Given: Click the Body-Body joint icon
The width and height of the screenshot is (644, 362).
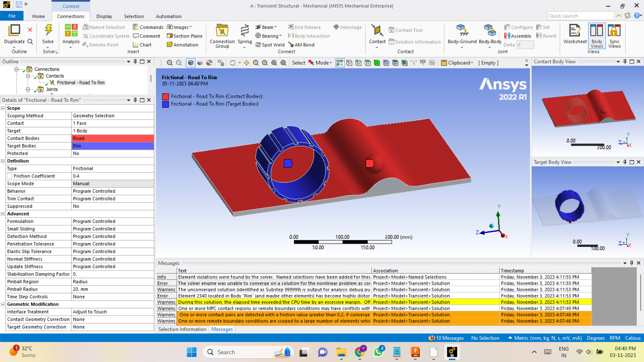Looking at the screenshot, I should click(490, 31).
